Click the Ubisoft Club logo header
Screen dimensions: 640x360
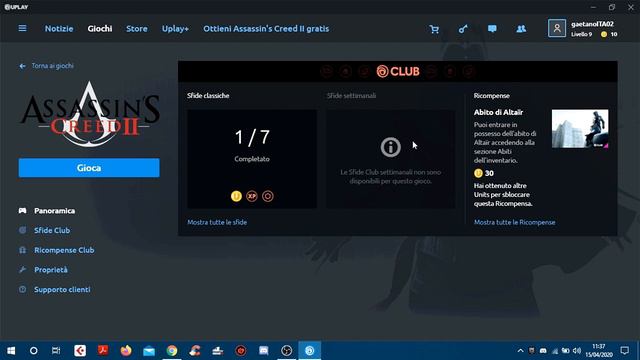[x=398, y=71]
